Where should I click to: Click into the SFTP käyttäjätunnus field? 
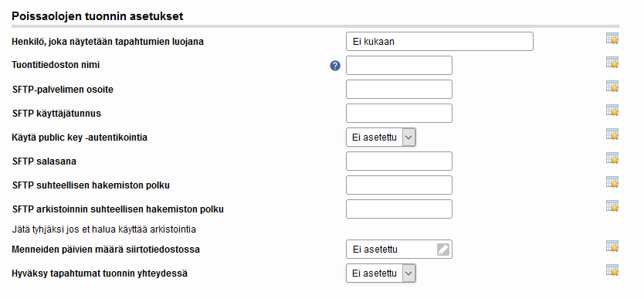(398, 113)
